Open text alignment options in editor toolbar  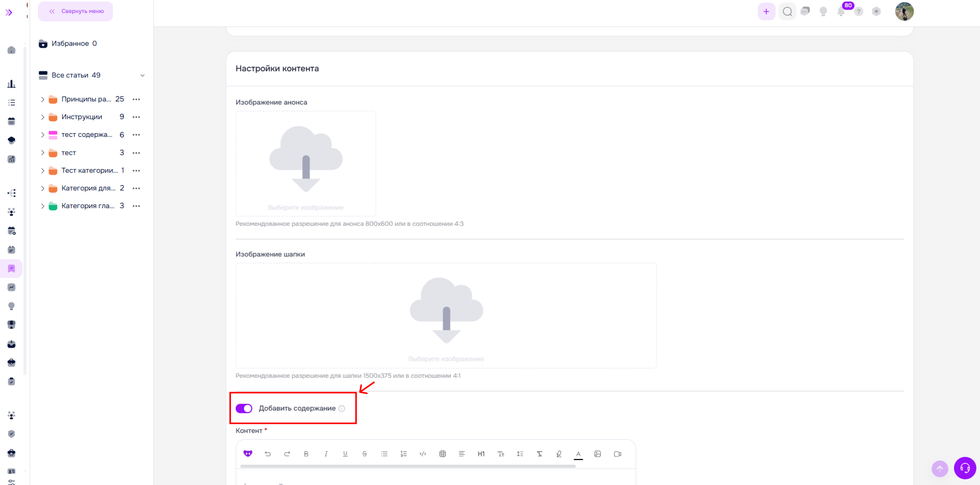click(462, 454)
